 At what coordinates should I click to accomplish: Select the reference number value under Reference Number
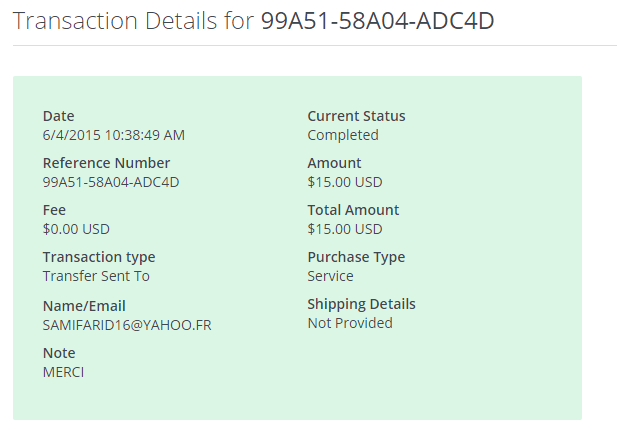[x=111, y=182]
